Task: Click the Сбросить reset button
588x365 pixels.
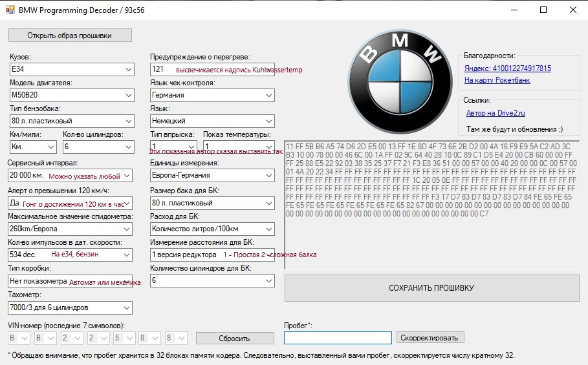Action: click(x=235, y=339)
